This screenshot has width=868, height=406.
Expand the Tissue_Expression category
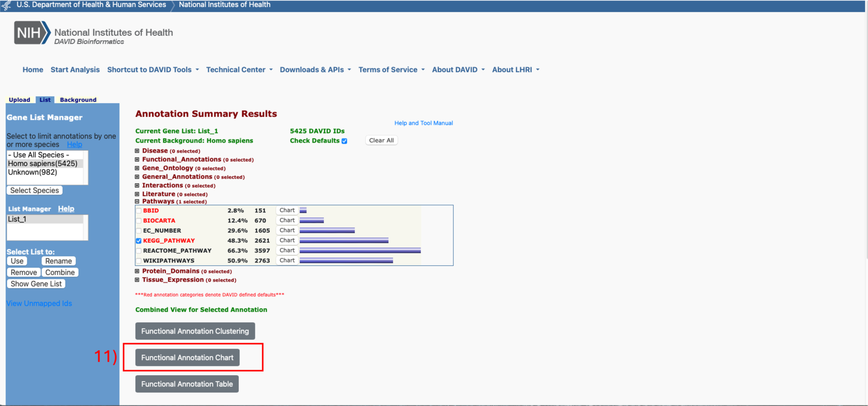(137, 280)
